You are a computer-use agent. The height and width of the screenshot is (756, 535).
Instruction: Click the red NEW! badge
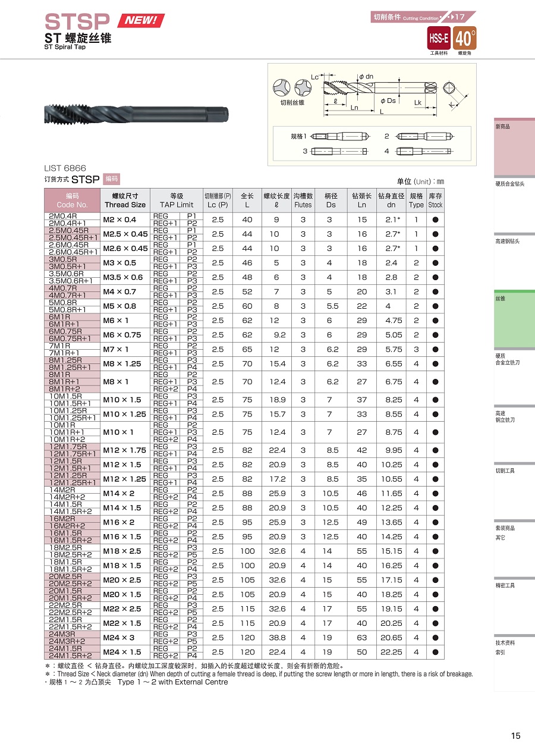[141, 20]
